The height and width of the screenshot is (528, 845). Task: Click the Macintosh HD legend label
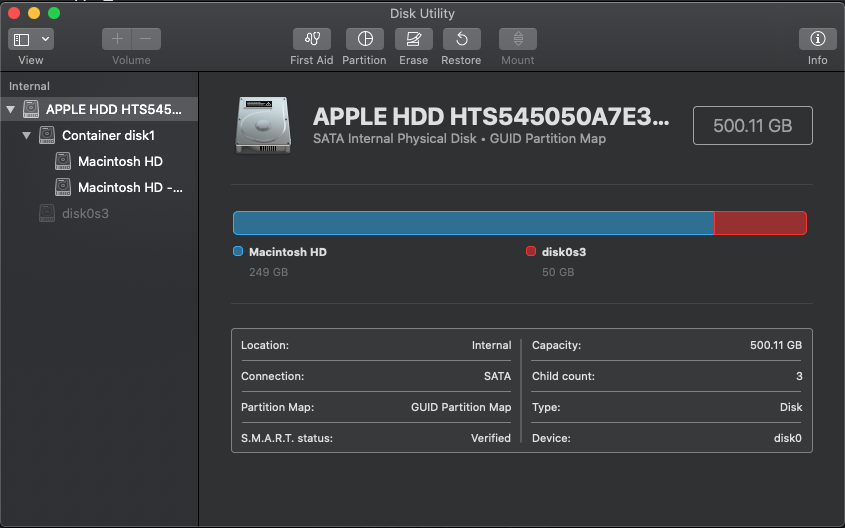[288, 252]
